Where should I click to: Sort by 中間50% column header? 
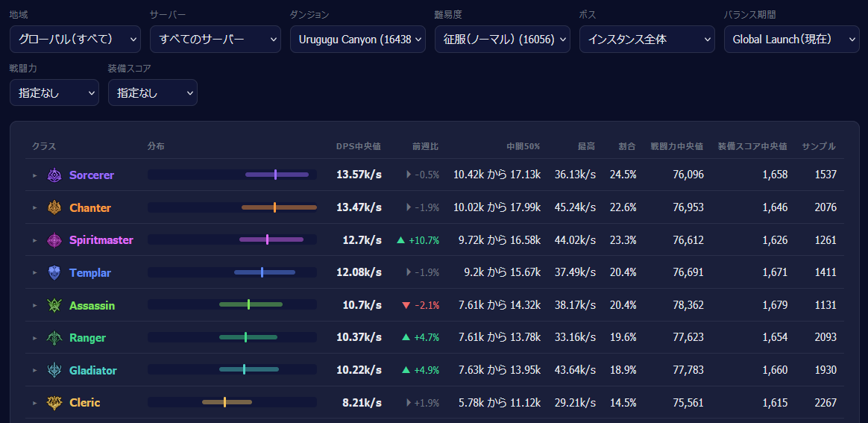click(x=523, y=147)
